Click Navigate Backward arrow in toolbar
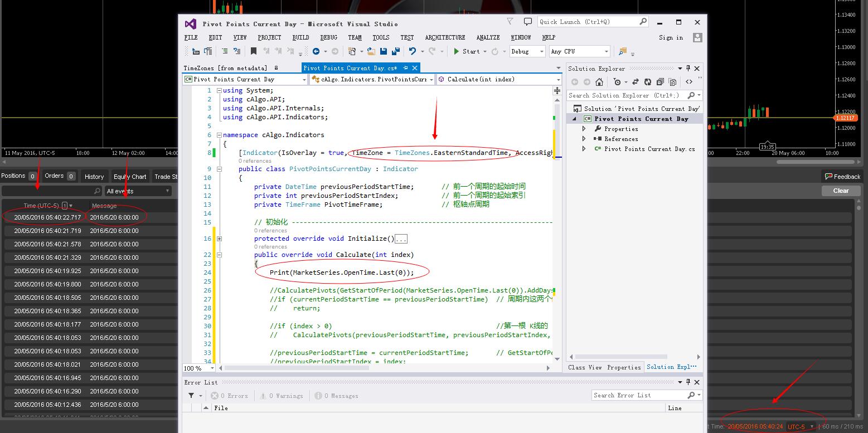 pyautogui.click(x=316, y=51)
